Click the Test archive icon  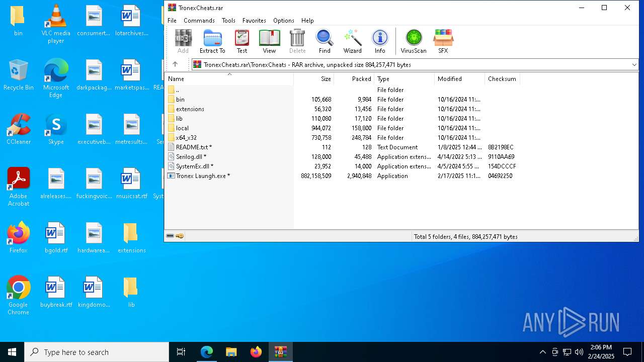[242, 41]
